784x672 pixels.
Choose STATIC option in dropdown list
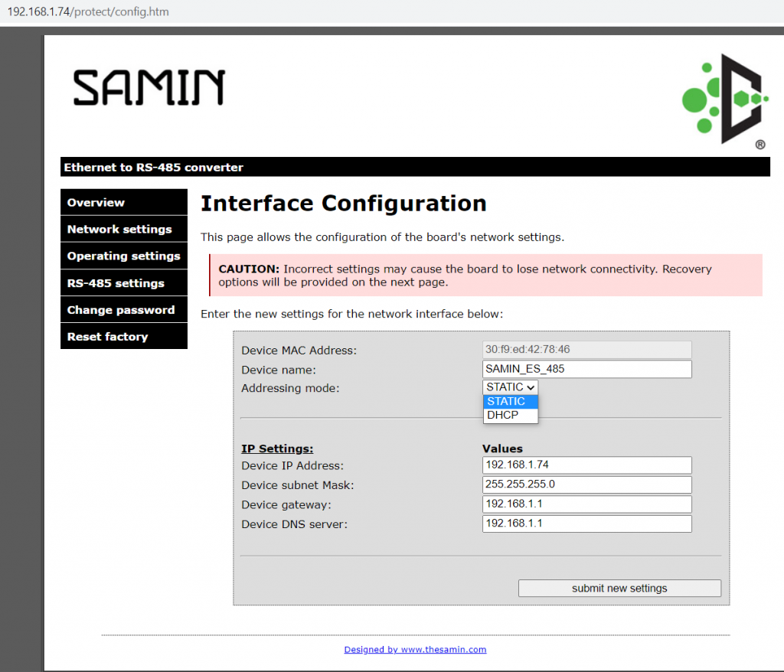click(x=510, y=402)
